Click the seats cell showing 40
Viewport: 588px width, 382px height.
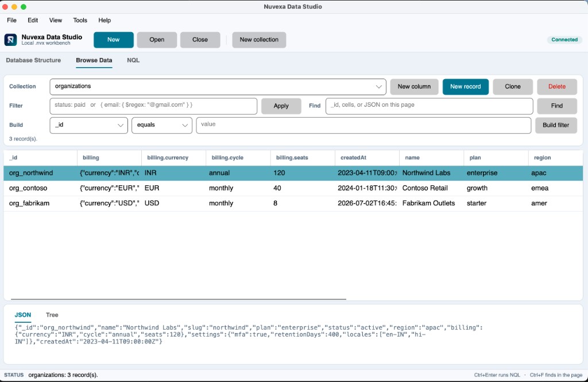tap(303, 188)
